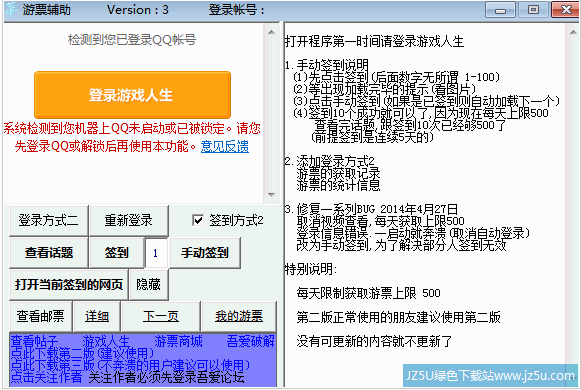This screenshot has width=581, height=390.
Task: Click the line 没有可更新的内容就不更新了
Action: [374, 341]
